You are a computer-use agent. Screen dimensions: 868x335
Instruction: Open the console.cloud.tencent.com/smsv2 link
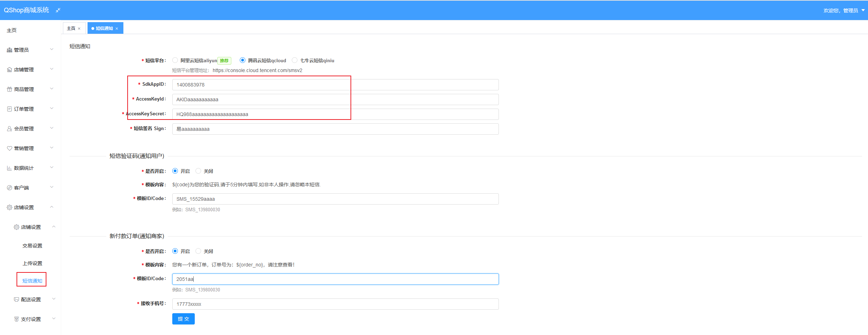pos(257,70)
